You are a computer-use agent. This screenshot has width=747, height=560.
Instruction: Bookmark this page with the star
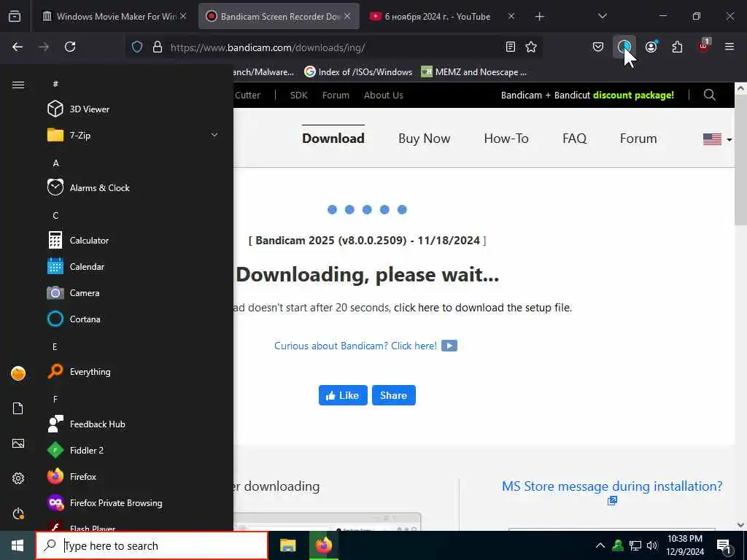tap(531, 47)
